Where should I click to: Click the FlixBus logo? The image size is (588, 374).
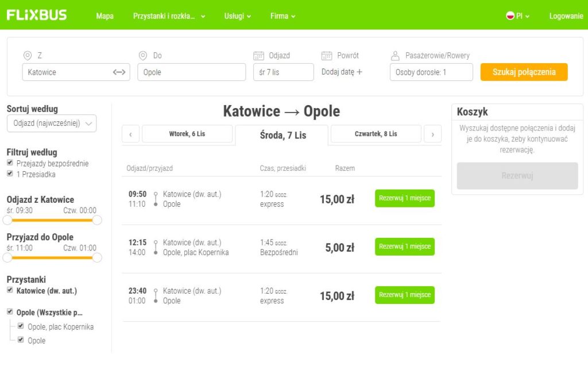pyautogui.click(x=37, y=15)
